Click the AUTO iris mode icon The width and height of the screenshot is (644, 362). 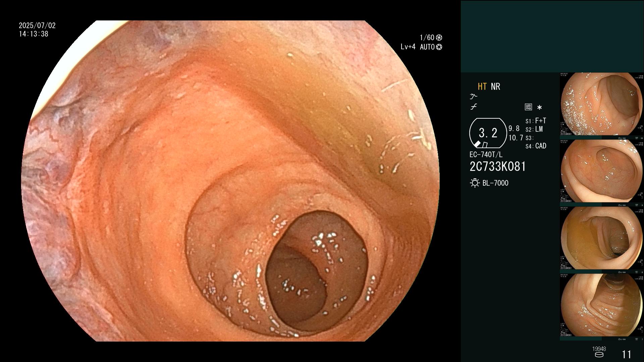tap(439, 47)
